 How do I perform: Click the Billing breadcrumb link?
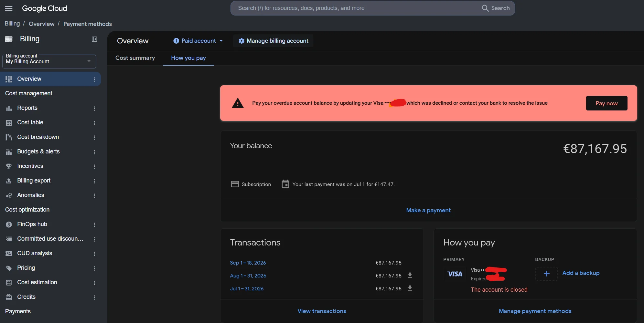(x=12, y=24)
